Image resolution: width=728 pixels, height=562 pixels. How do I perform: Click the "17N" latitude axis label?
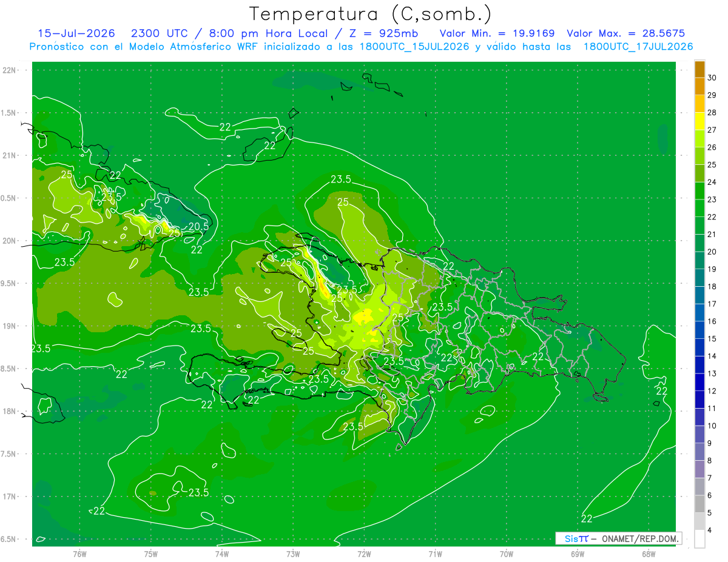click(x=10, y=497)
